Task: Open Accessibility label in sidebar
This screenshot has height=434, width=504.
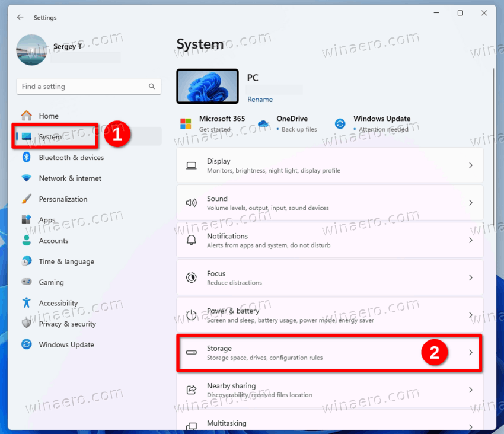Action: [x=58, y=303]
